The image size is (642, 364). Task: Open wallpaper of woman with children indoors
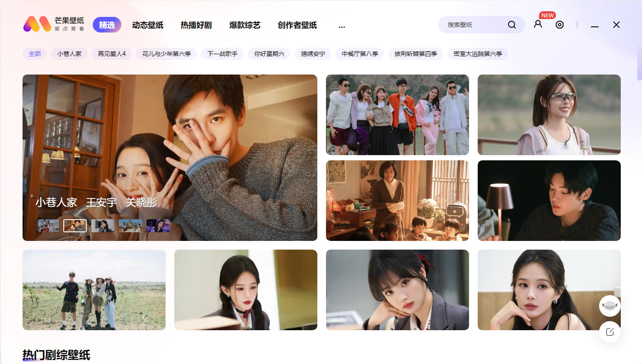(x=398, y=201)
